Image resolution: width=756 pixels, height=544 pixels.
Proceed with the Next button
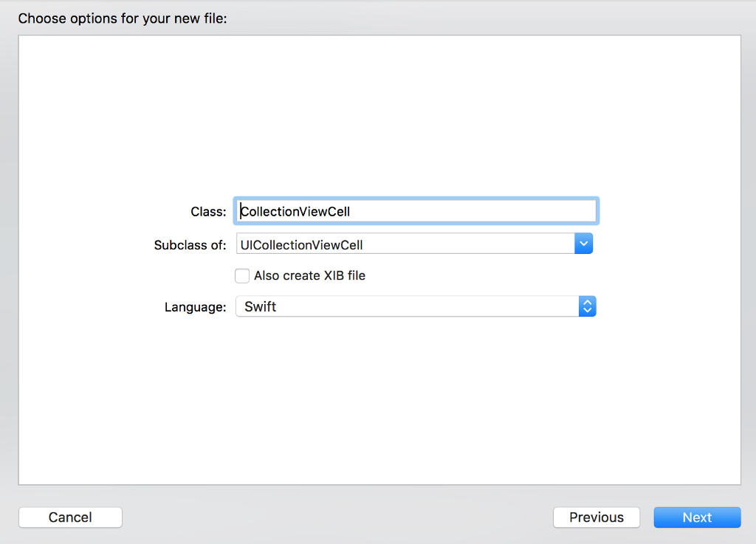click(697, 517)
